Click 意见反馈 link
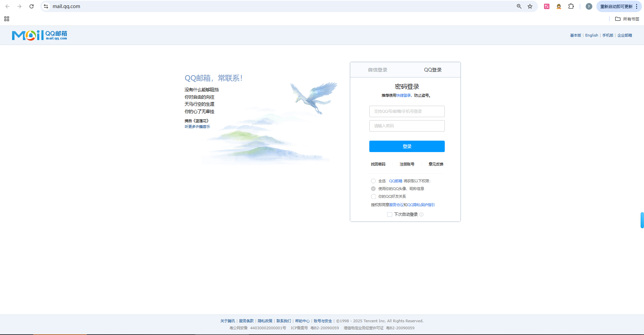 pyautogui.click(x=436, y=164)
